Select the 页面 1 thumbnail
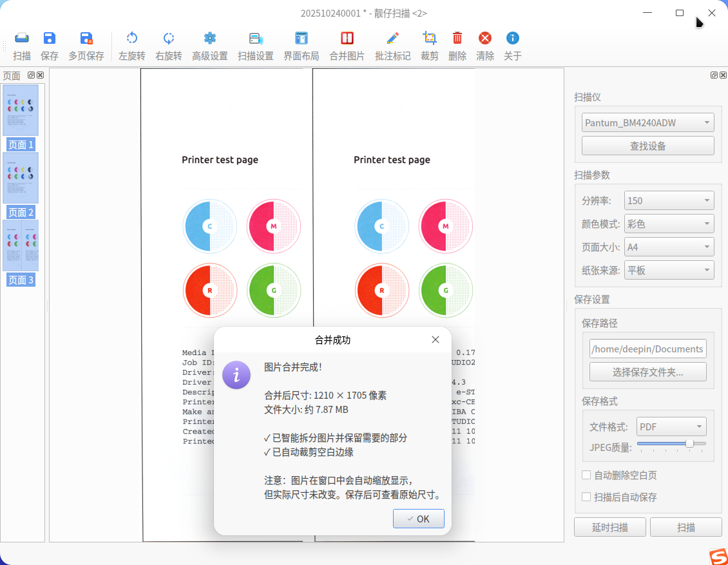The width and height of the screenshot is (728, 565). click(x=21, y=117)
